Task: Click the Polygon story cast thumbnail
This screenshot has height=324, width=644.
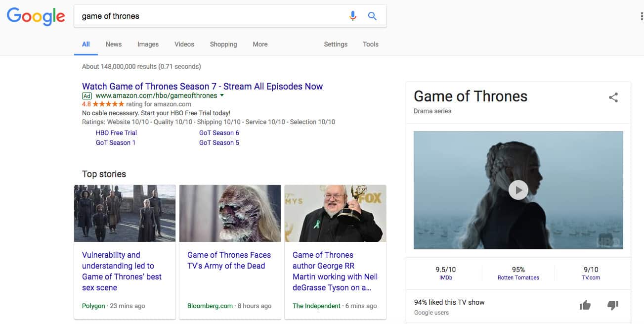Action: coord(125,213)
